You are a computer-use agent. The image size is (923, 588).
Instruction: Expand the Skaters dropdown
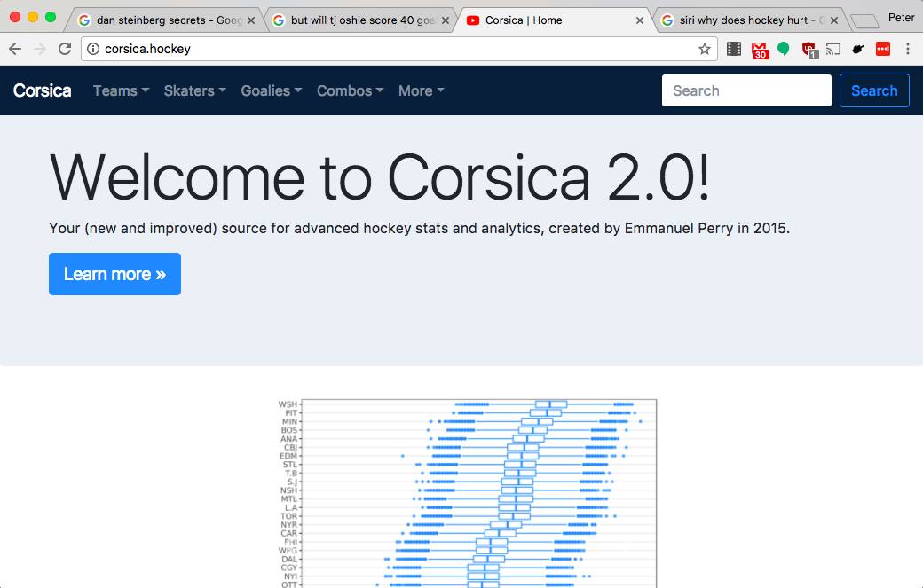coord(190,90)
